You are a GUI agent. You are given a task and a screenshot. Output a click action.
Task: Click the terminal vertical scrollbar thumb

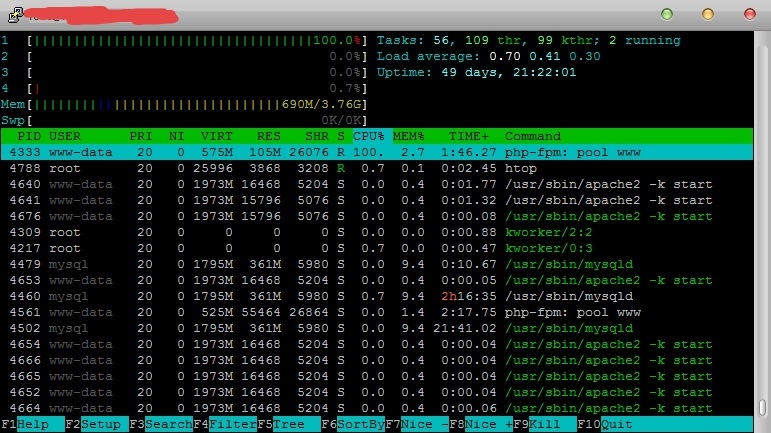click(762, 407)
